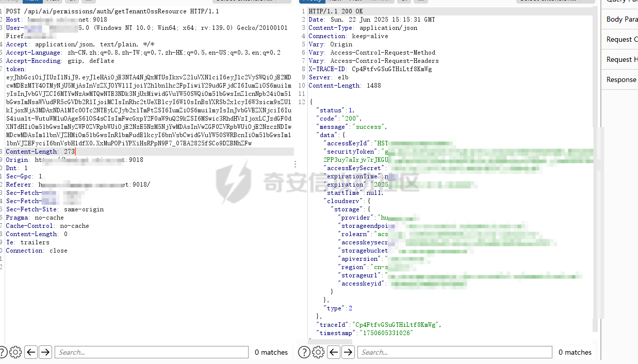
Task: Click the request pane 0 matches label
Action: pyautogui.click(x=271, y=353)
